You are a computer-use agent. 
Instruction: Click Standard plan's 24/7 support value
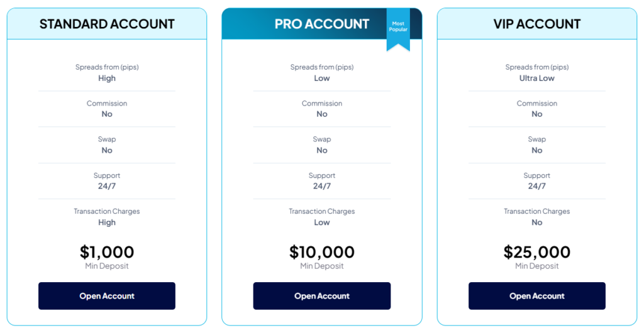107,186
